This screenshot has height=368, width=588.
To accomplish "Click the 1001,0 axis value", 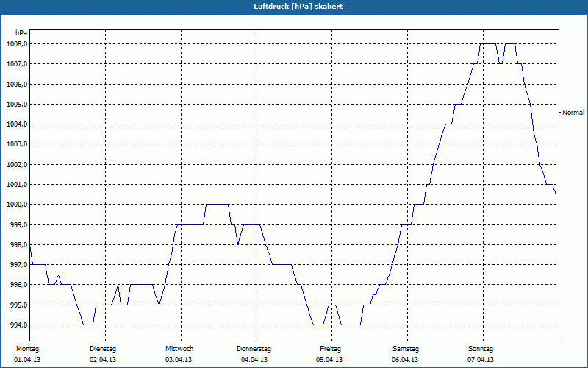I will tap(17, 185).
